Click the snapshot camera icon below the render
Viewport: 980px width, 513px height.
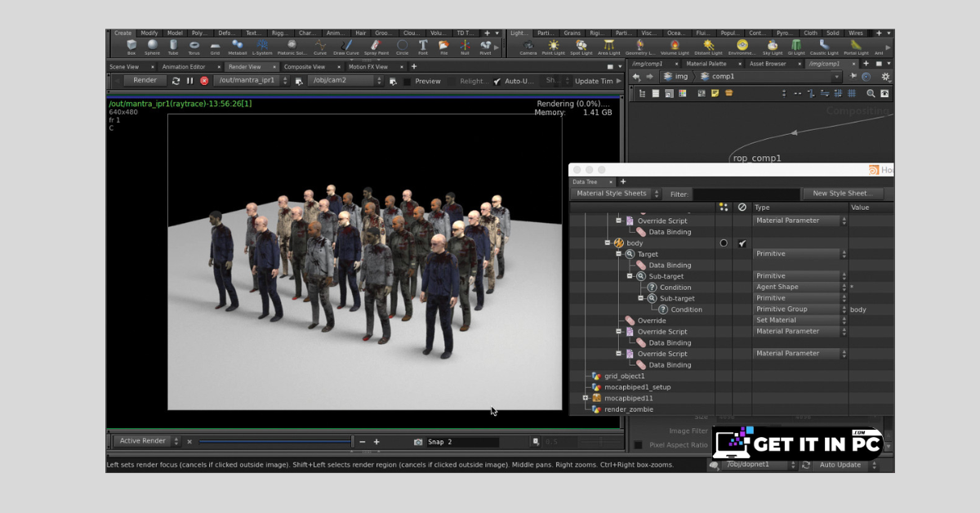pyautogui.click(x=418, y=442)
